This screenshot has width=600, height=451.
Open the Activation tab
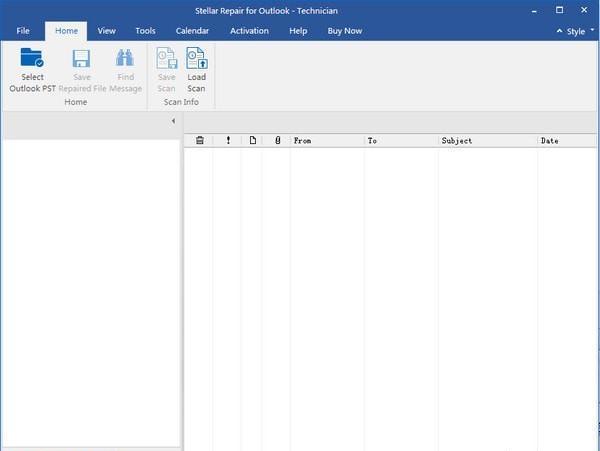pyautogui.click(x=249, y=31)
